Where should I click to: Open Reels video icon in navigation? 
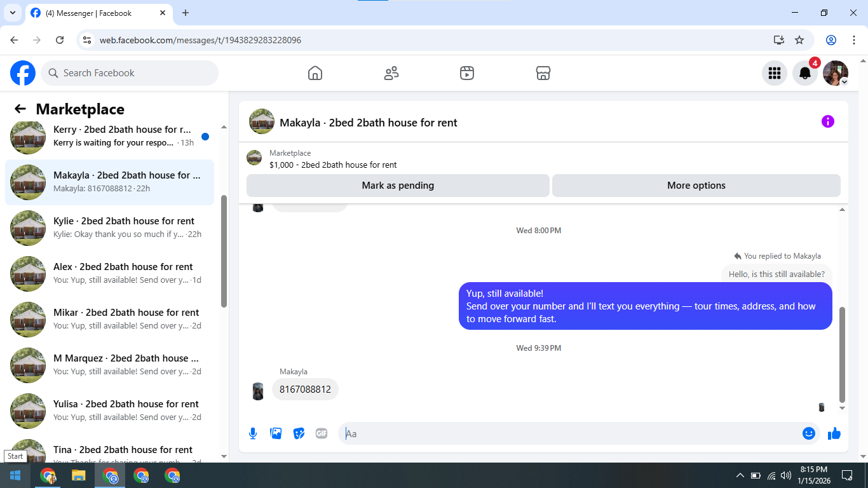pyautogui.click(x=467, y=73)
